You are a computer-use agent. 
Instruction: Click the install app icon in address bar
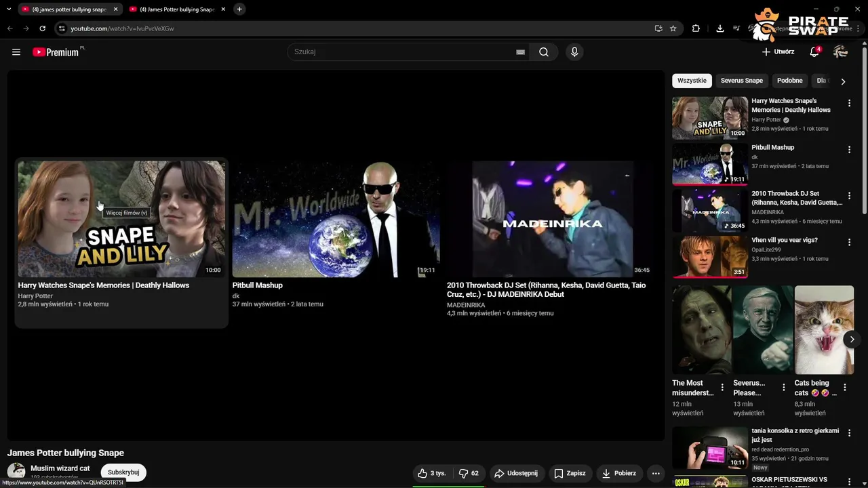pyautogui.click(x=658, y=28)
